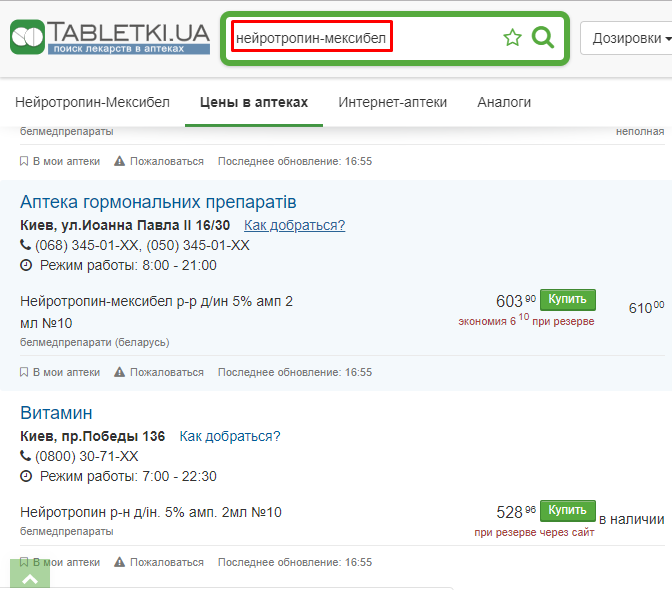
Task: Click Пожаловаться warning icon in topmost listing
Action: click(120, 162)
